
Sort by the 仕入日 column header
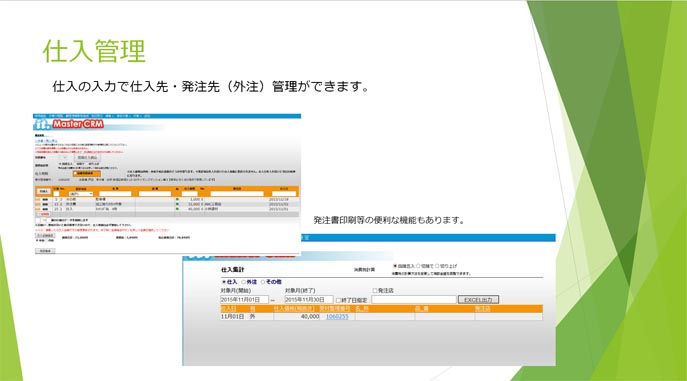(228, 309)
